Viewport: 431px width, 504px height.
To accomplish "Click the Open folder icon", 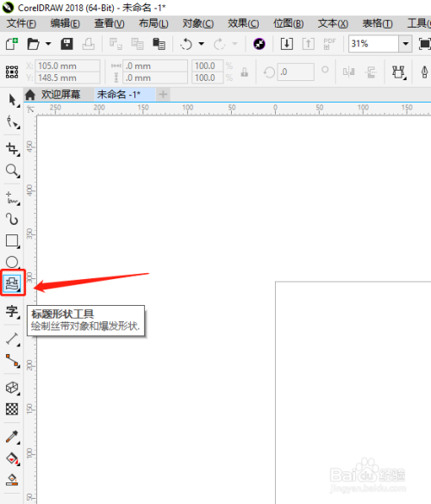I will pos(33,44).
